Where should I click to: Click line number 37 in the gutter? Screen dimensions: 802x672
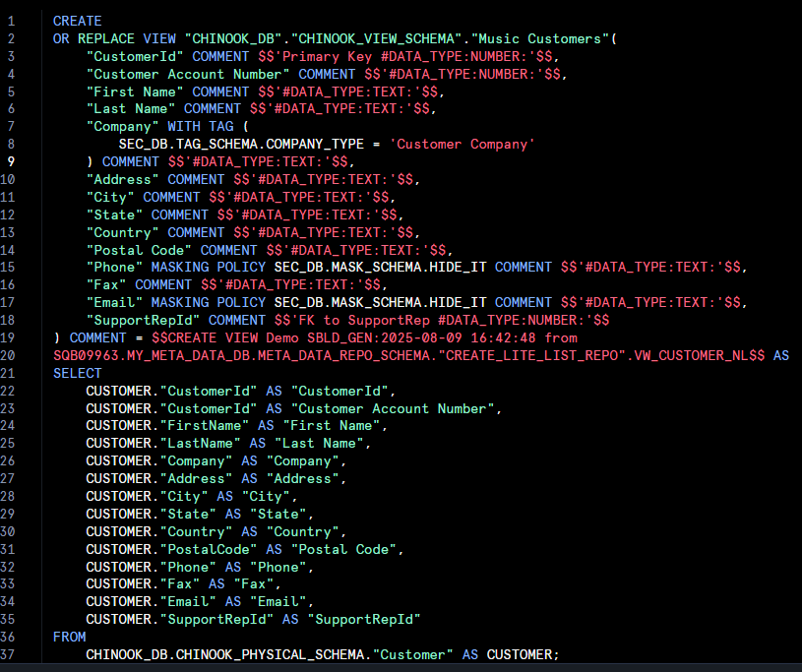coord(9,654)
